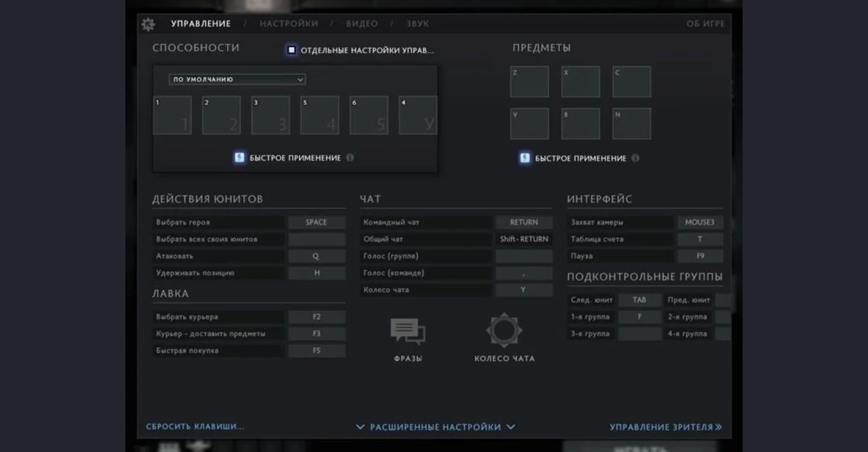Screen dimensions: 868x452
Task: Click the Атаковать label
Action: (175, 256)
